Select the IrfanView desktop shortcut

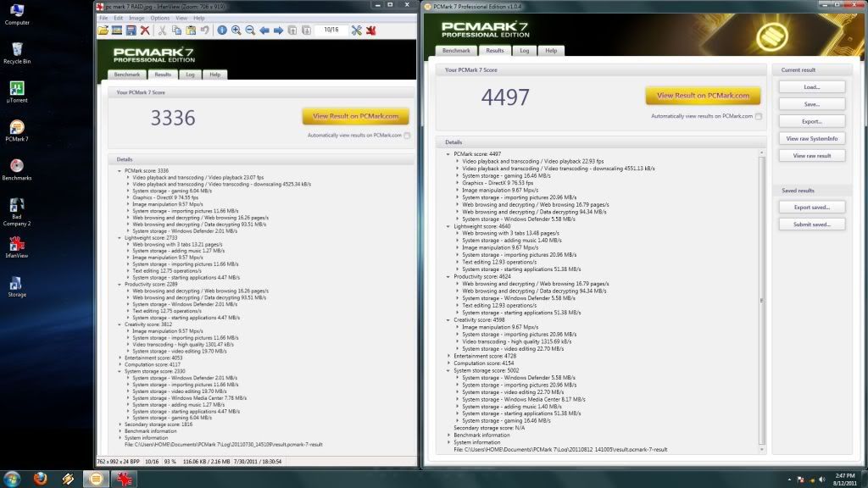pos(17,247)
